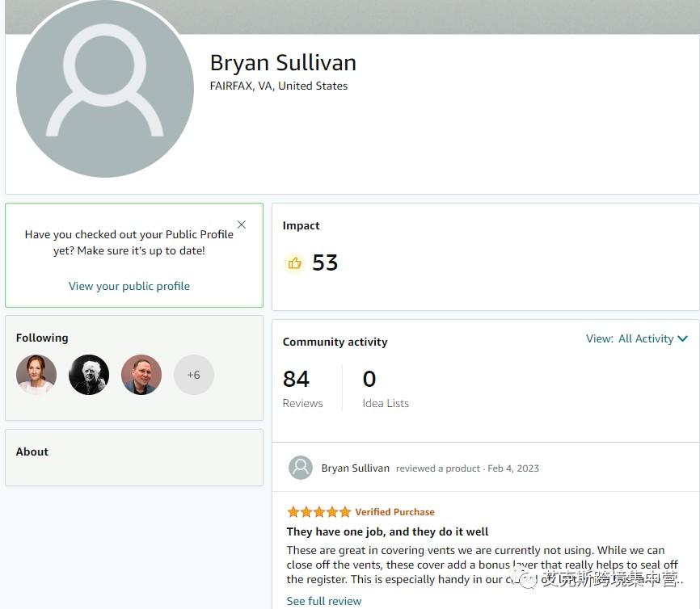Open the See full review link

(x=324, y=601)
